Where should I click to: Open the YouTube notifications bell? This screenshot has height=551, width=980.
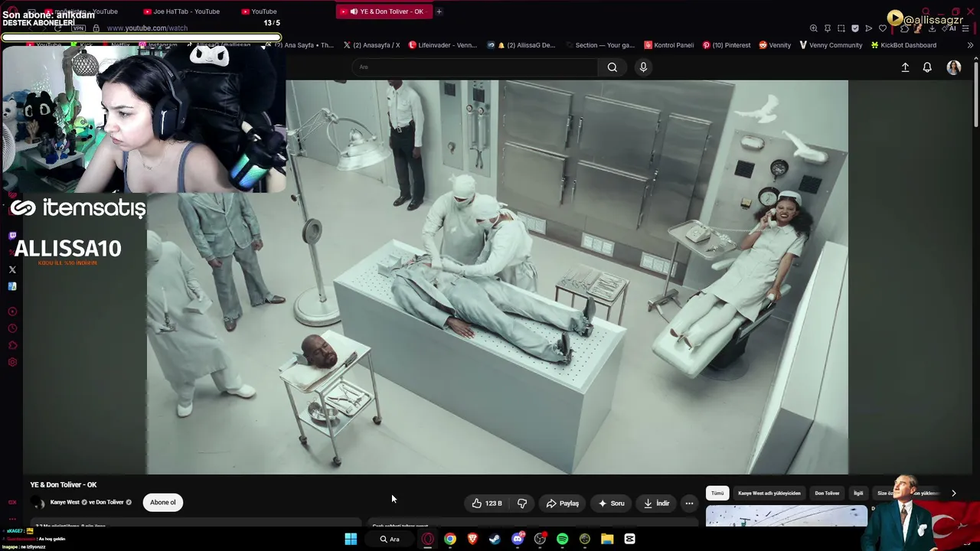(x=927, y=67)
